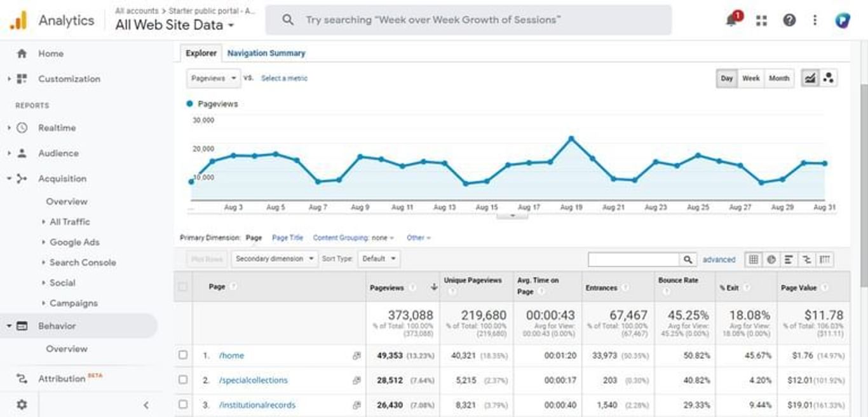Select the pie chart table view icon
Screen dimensions: 868x417
[x=771, y=259]
